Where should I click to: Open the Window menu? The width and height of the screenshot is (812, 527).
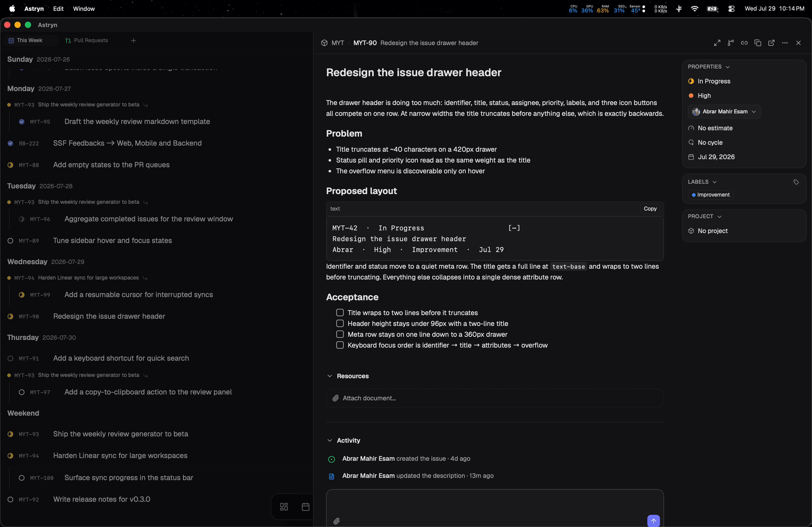pyautogui.click(x=84, y=9)
